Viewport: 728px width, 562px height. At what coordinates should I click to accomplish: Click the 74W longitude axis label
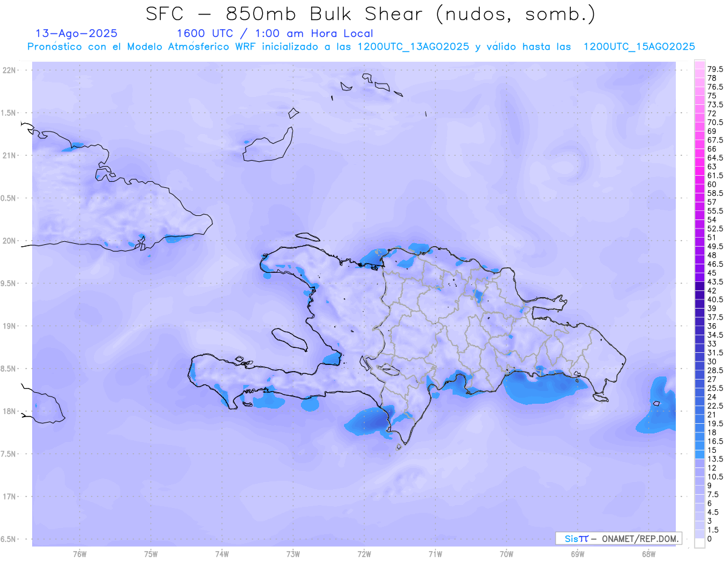click(221, 554)
